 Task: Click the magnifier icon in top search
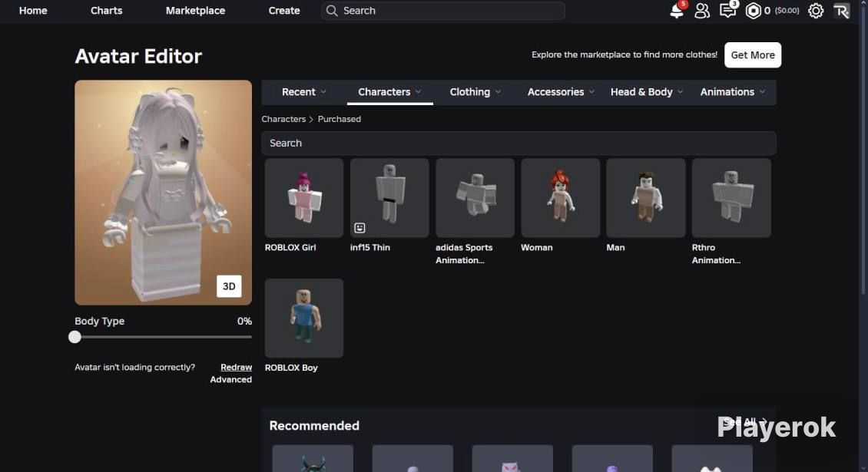(x=332, y=11)
